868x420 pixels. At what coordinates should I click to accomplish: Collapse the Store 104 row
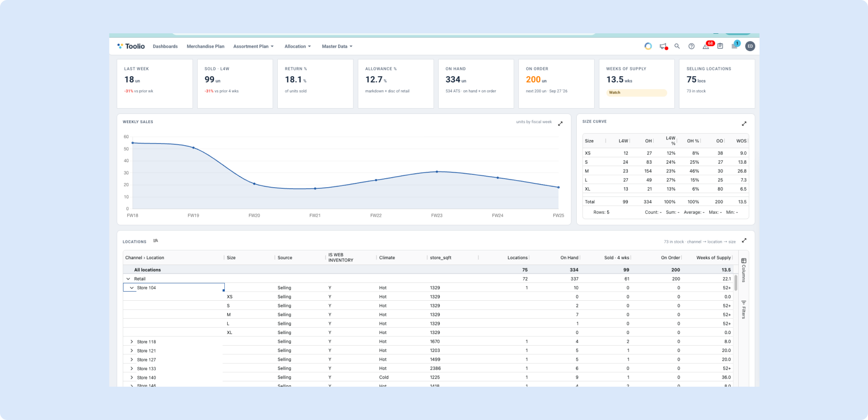pos(132,288)
